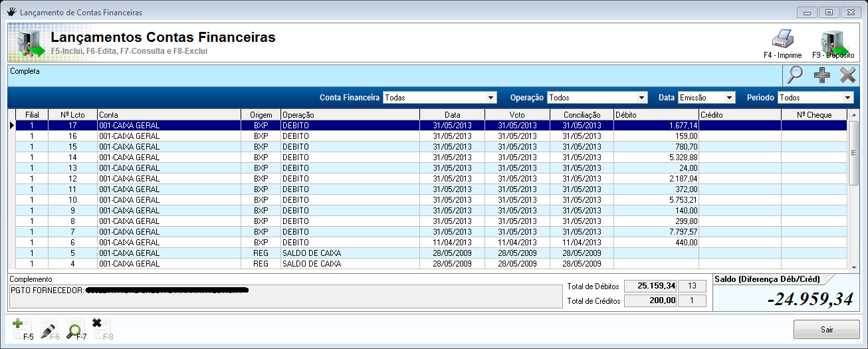Click REG origem in entry 5 row
The width and height of the screenshot is (868, 349).
261,253
